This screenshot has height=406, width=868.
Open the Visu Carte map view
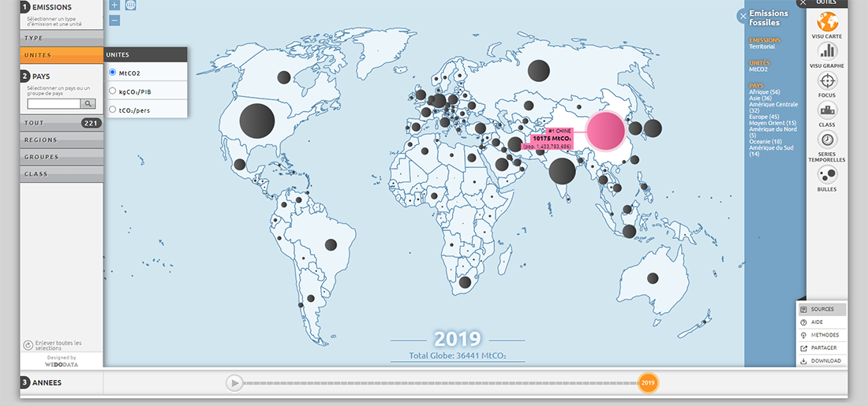pos(827,22)
